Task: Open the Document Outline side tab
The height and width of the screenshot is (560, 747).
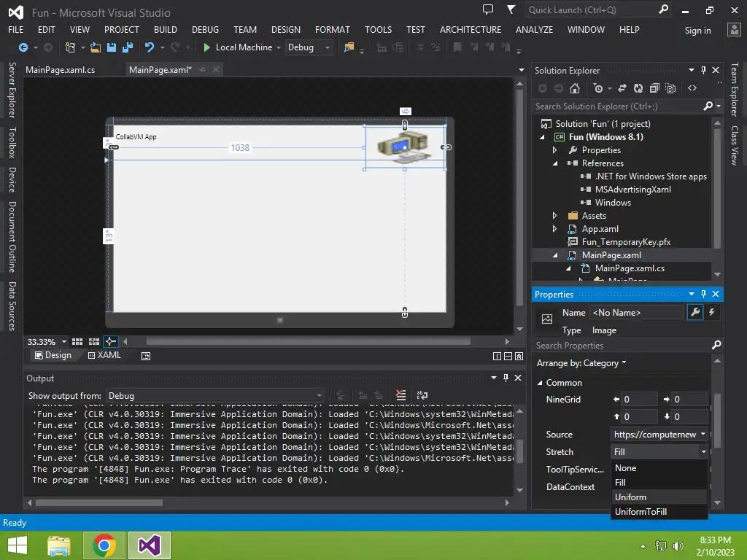Action: pos(12,237)
